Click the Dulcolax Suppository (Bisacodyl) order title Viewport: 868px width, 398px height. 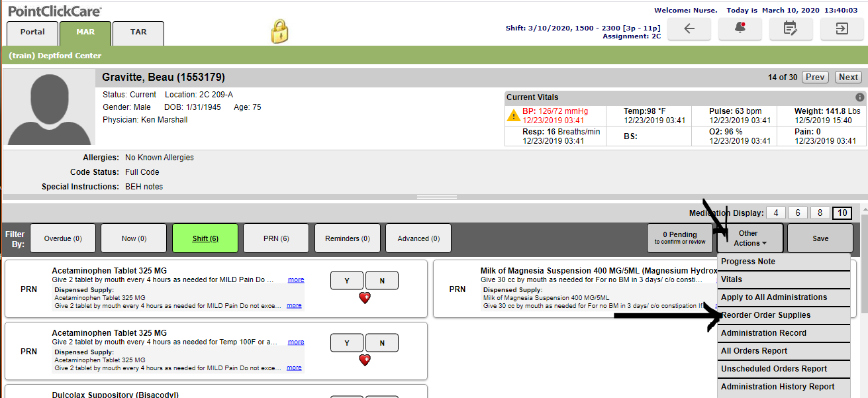pos(115,395)
